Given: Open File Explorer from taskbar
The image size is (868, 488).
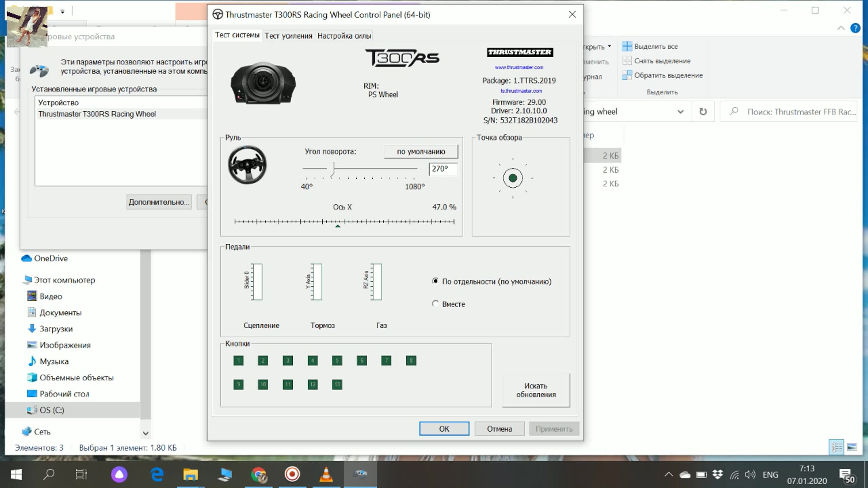Looking at the screenshot, I should pos(190,474).
